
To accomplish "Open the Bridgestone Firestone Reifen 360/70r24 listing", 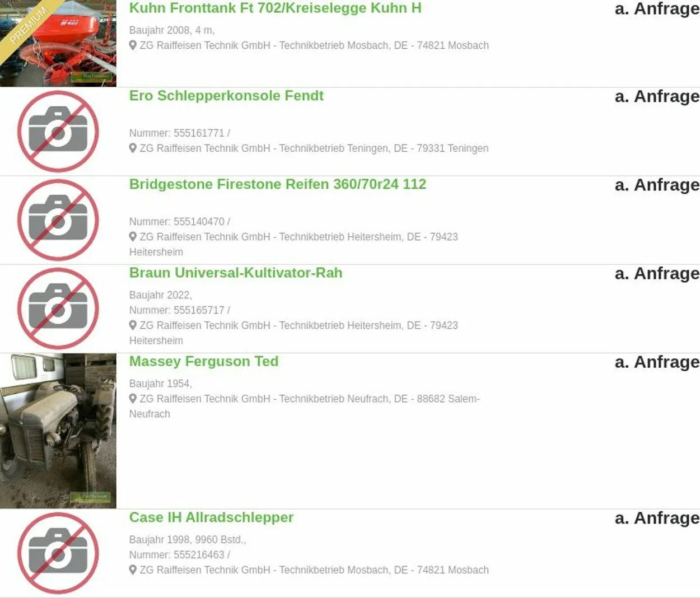I will 278,184.
